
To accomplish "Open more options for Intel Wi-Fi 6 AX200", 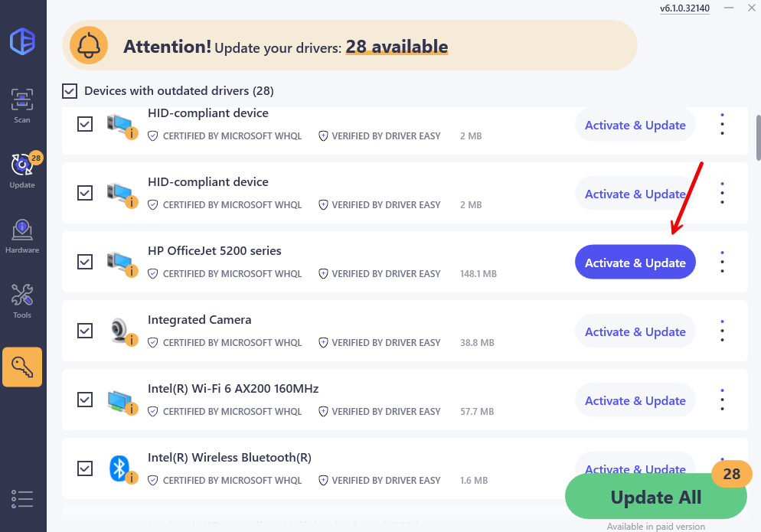I will coord(722,400).
